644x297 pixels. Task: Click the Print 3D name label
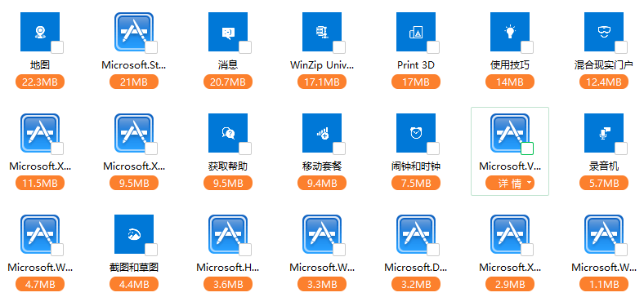[416, 64]
